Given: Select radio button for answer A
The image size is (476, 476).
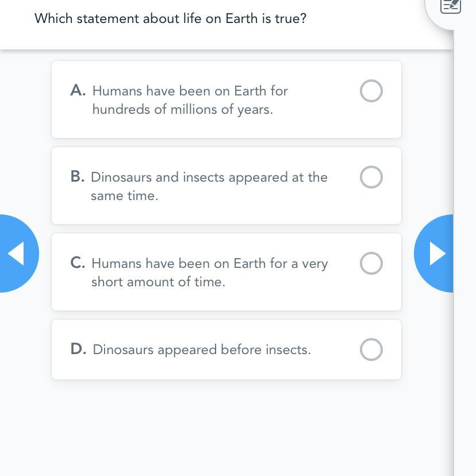Looking at the screenshot, I should [371, 91].
